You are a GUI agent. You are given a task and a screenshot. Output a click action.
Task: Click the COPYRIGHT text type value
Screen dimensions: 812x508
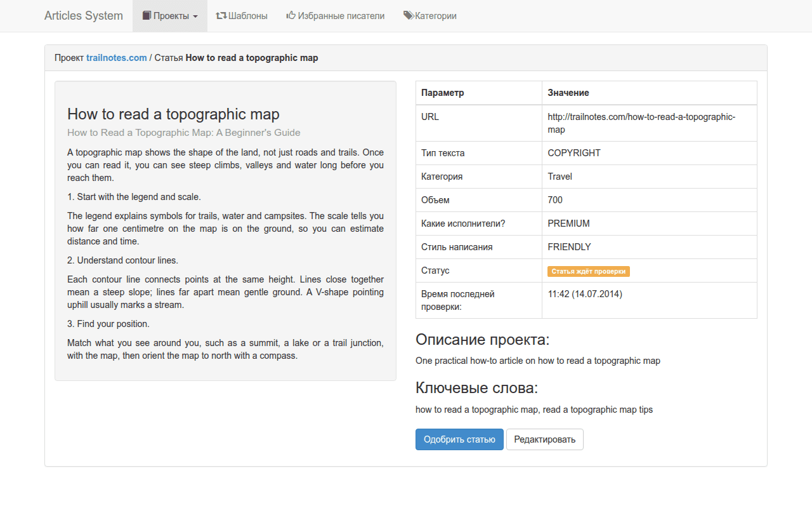[574, 153]
